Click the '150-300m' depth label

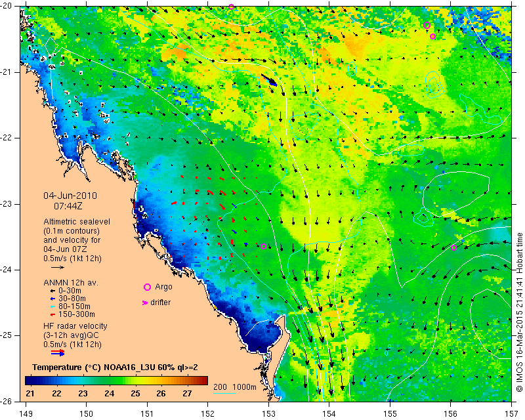click(77, 314)
